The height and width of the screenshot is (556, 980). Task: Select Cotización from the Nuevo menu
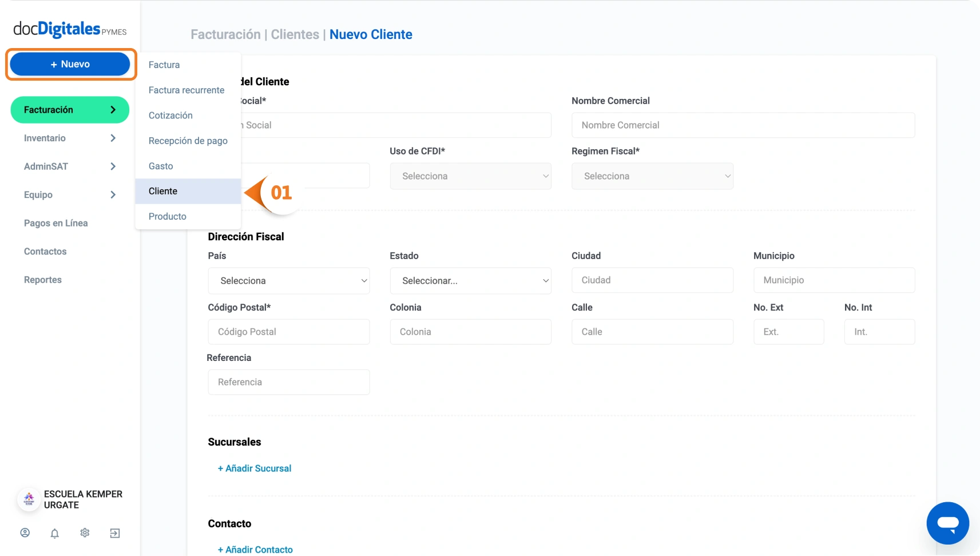[x=188, y=116]
